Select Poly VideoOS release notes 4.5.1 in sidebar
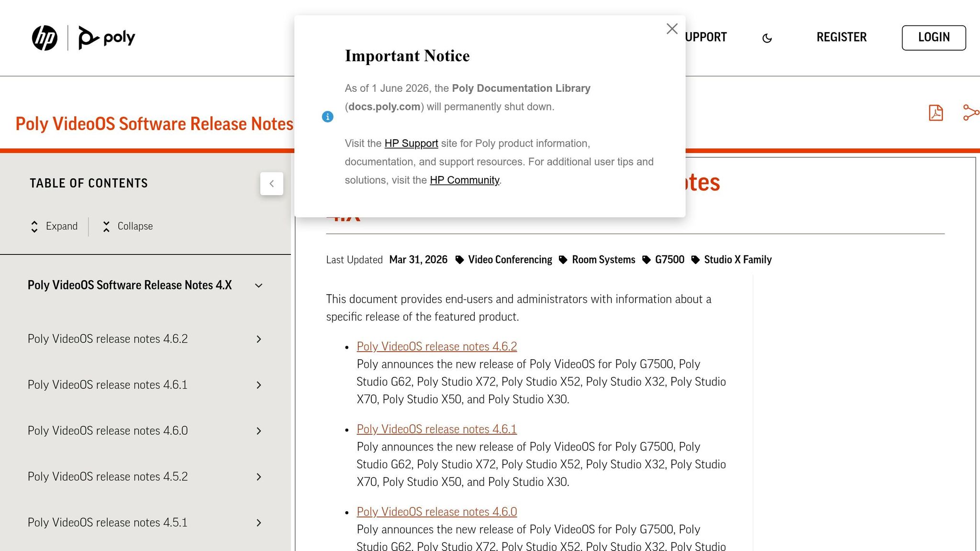 108,522
